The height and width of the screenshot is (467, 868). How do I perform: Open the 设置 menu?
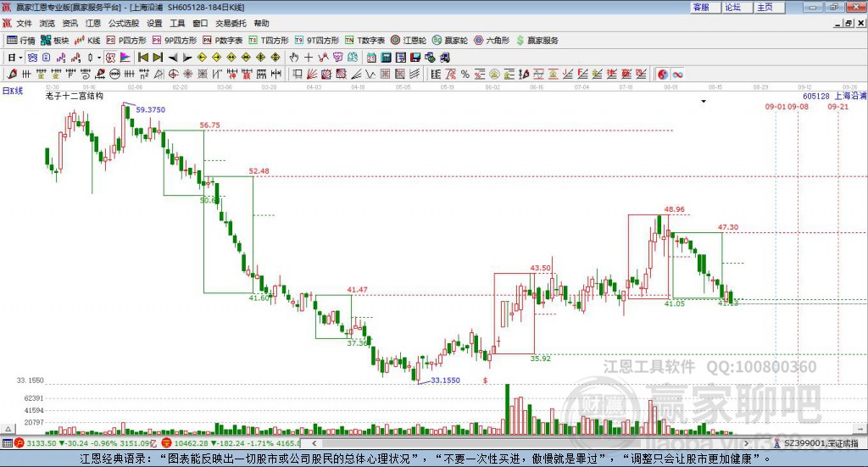[154, 23]
